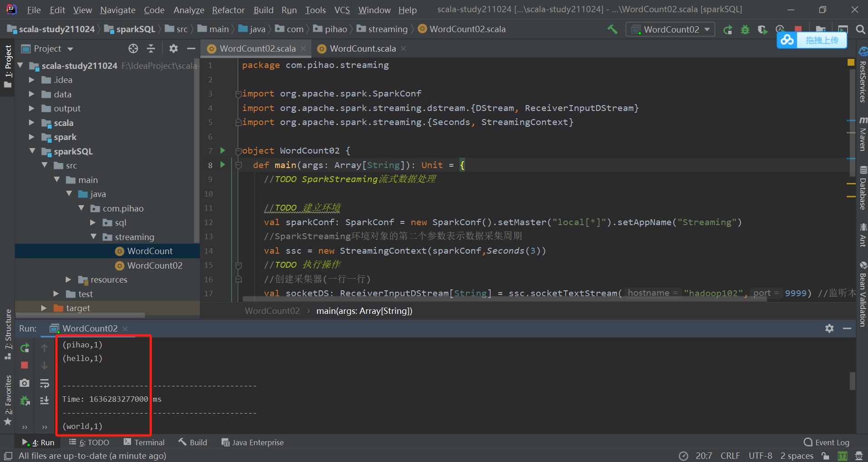868x462 pixels.
Task: Click the UTF-8 encoding selector
Action: [761, 456]
